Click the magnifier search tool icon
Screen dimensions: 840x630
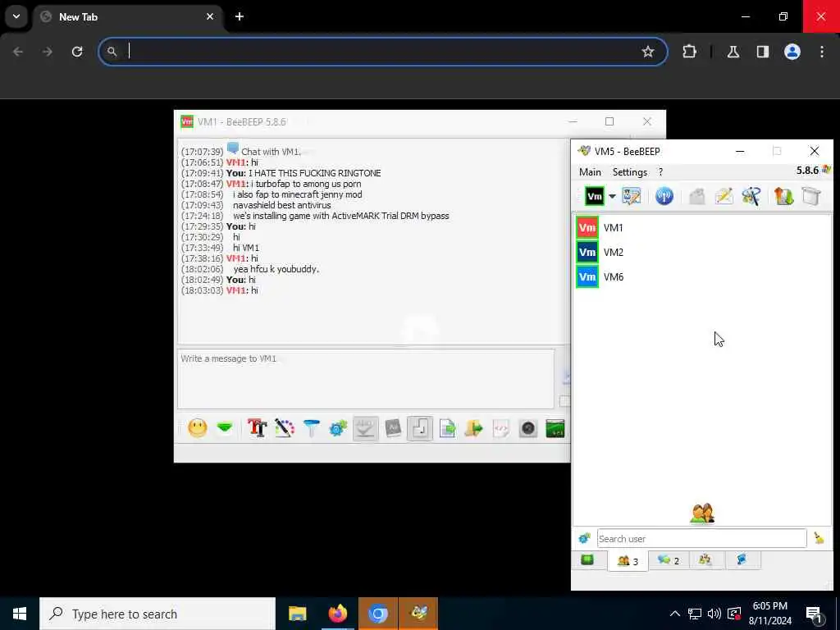click(x=751, y=196)
